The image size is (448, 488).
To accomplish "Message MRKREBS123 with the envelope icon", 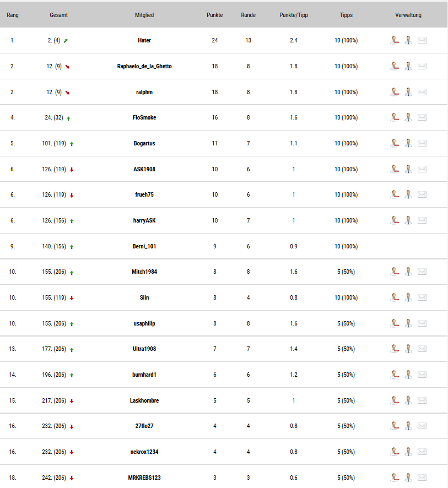I will [422, 478].
